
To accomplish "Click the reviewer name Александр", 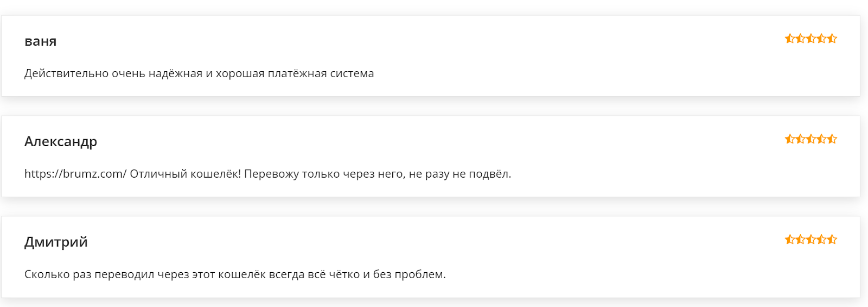I will tap(61, 142).
